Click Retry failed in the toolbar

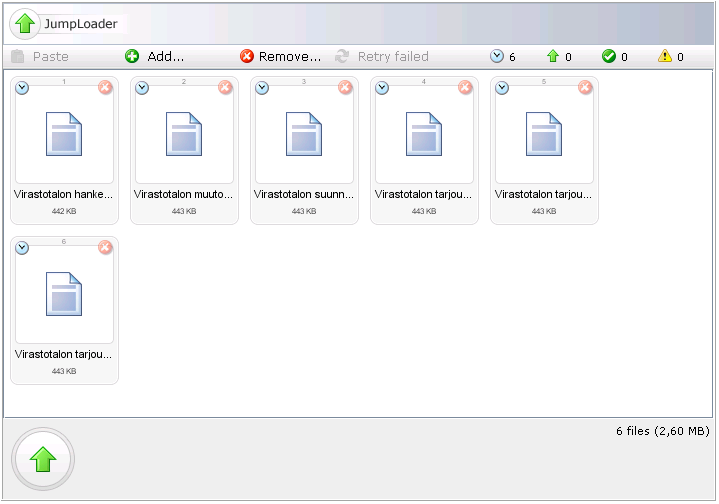tap(382, 56)
